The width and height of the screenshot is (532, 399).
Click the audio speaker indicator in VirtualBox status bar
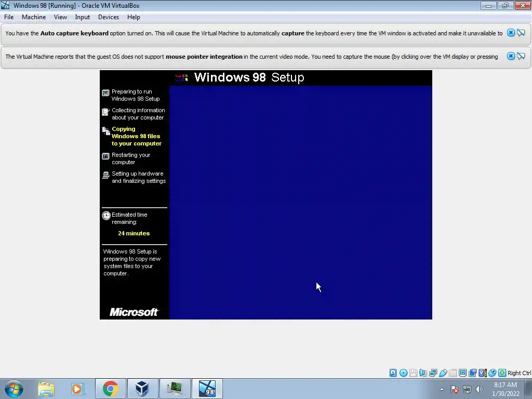pos(423,373)
